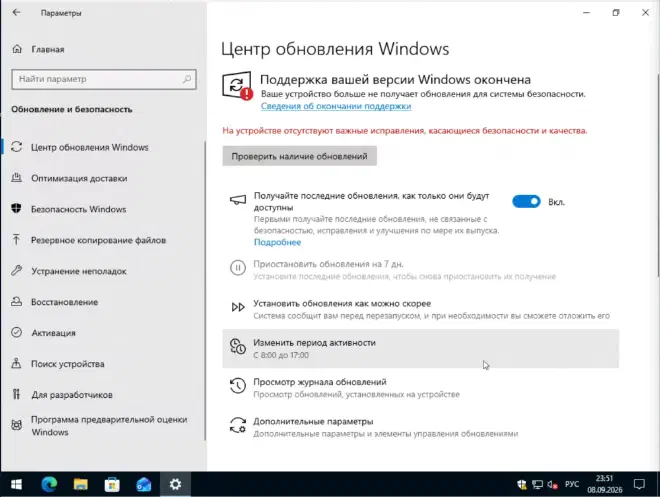
Task: Click the tools icon for Для разработчиков
Action: [16, 394]
